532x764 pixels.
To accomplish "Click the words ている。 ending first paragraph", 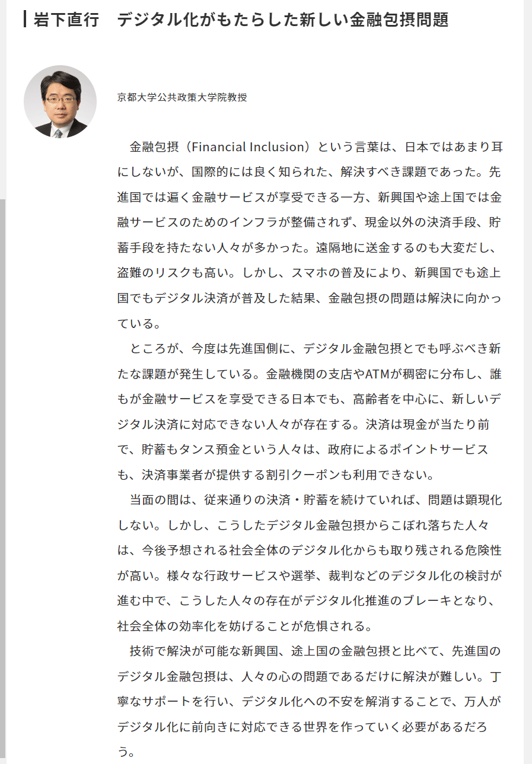I will [138, 324].
